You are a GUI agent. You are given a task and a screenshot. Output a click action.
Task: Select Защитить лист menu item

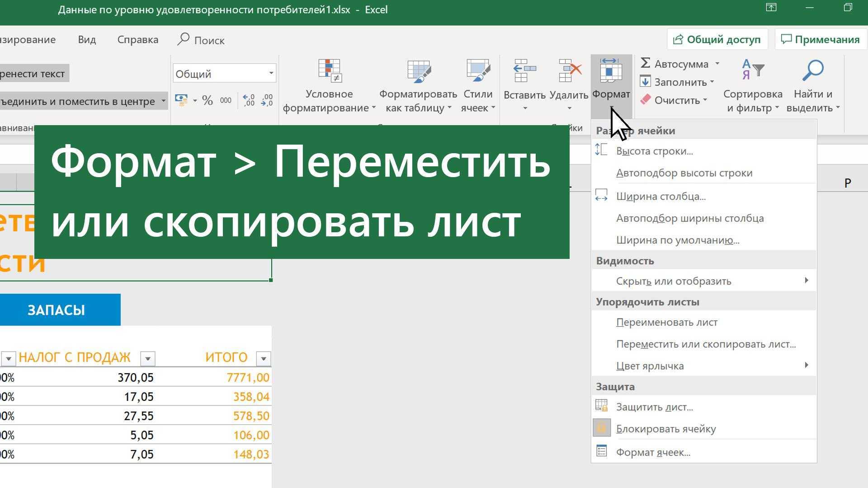pyautogui.click(x=704, y=407)
